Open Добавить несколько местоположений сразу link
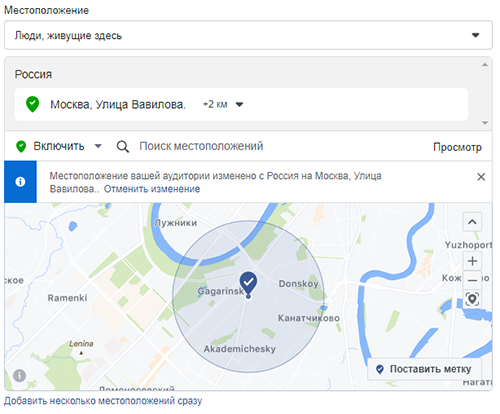The height and width of the screenshot is (414, 500). [103, 401]
